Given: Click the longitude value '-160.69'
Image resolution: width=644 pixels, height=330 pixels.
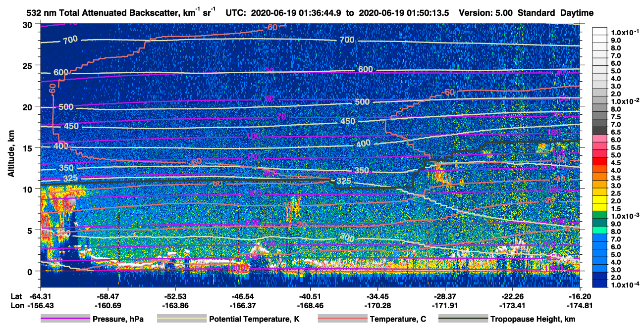Looking at the screenshot, I should pos(107,305).
